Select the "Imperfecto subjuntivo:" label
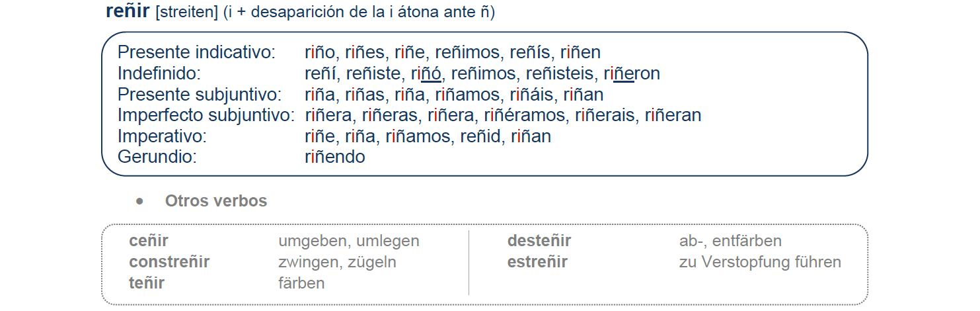This screenshot has width=980, height=311. 206,115
